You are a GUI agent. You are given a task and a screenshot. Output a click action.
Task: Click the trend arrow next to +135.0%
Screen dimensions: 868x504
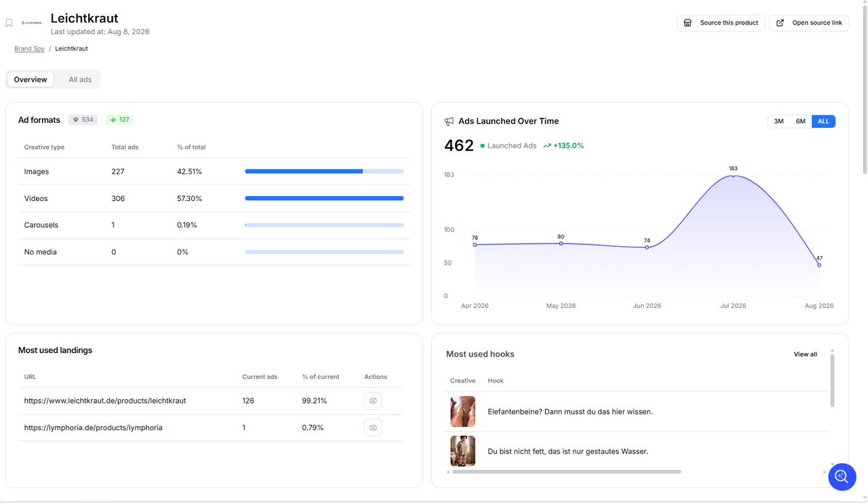click(x=547, y=145)
